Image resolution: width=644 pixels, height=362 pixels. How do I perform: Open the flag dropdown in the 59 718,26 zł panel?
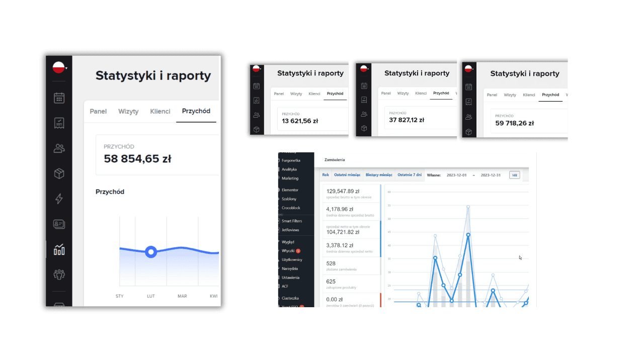469,69
